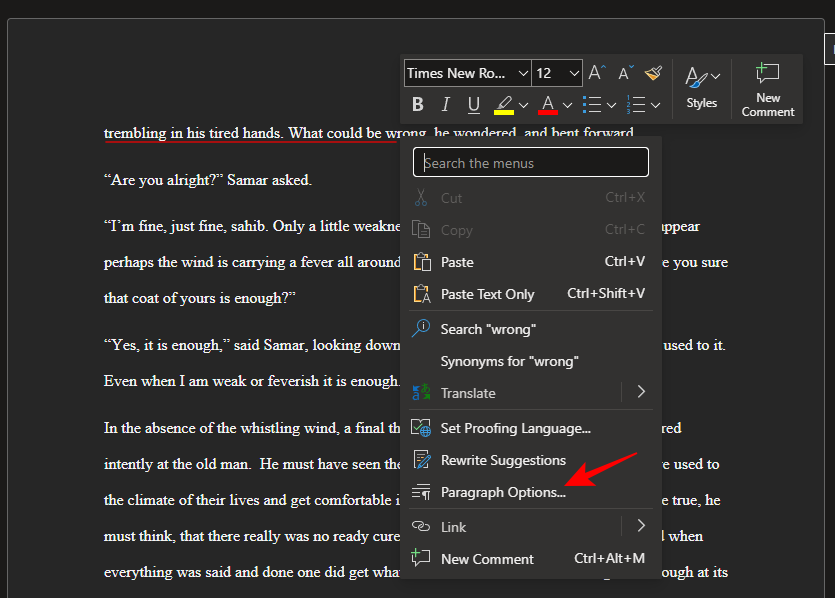Expand Translate submenu chevron
Image resolution: width=835 pixels, height=598 pixels.
coord(641,392)
